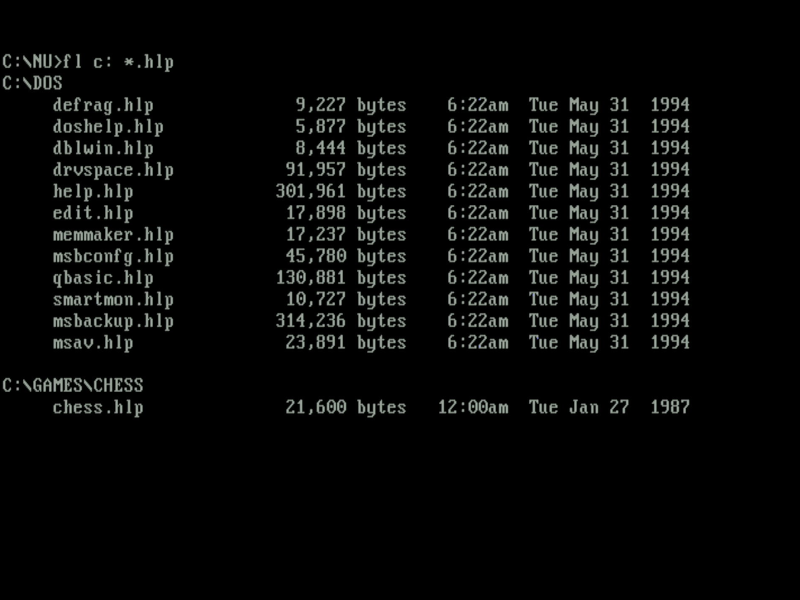
Task: Click the file name doshelp.hlp
Action: (108, 127)
